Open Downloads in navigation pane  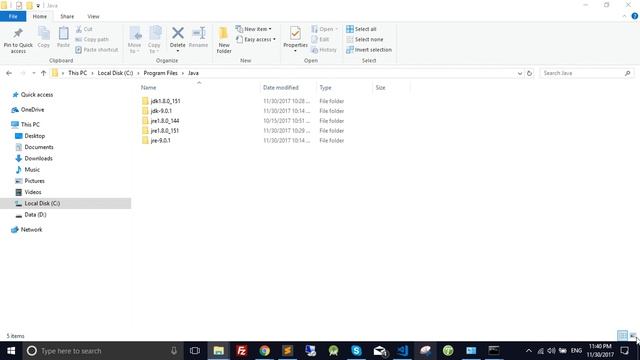point(38,158)
